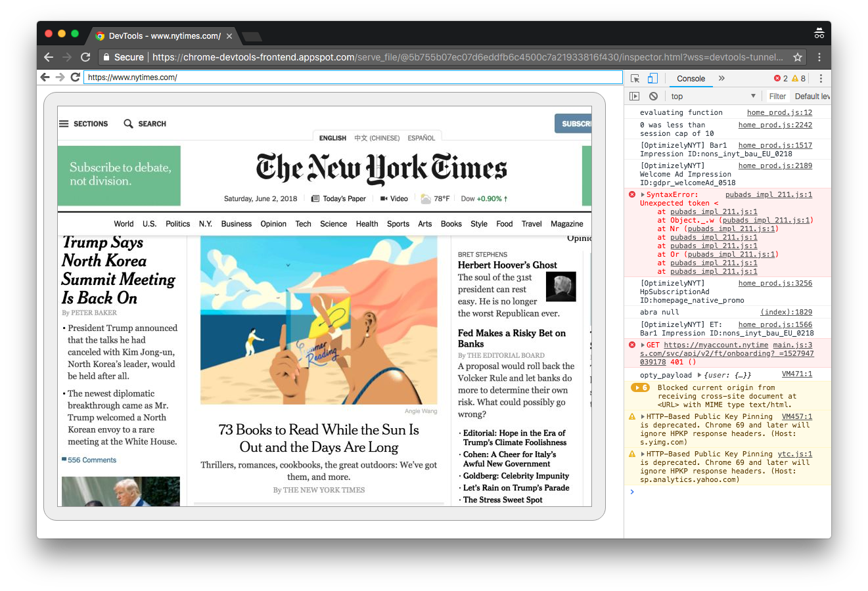Close the DevTools browser tab
The width and height of the screenshot is (868, 591).
click(229, 36)
